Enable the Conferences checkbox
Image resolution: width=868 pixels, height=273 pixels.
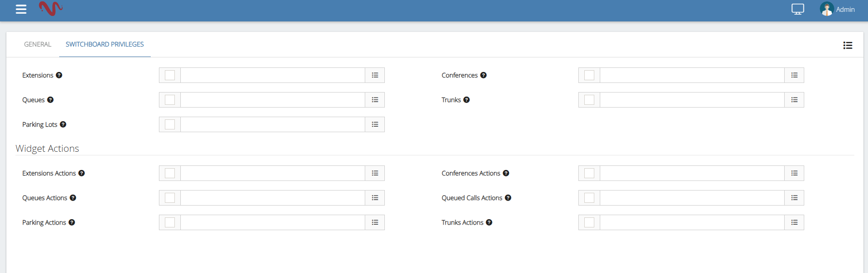click(589, 75)
